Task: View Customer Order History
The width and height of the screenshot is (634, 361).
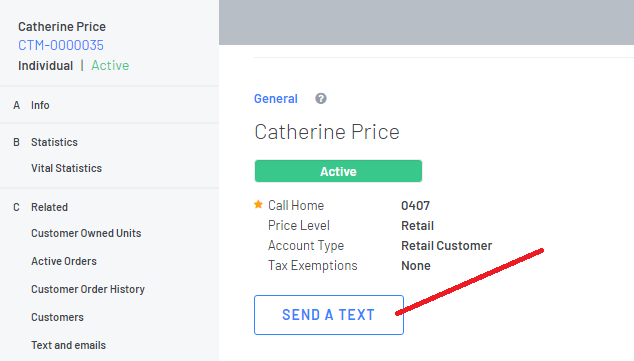Action: (x=88, y=289)
